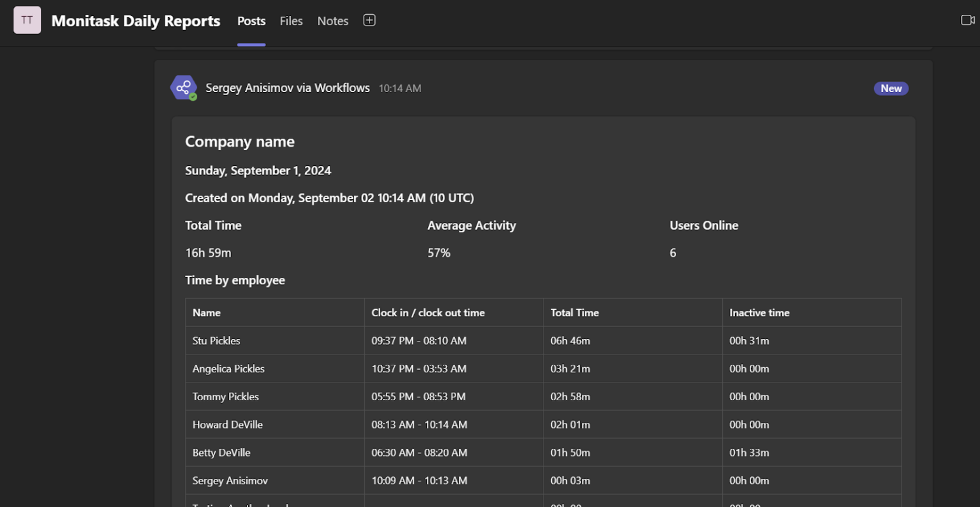Select the Posts tab
Viewport: 980px width, 507px height.
coord(251,20)
